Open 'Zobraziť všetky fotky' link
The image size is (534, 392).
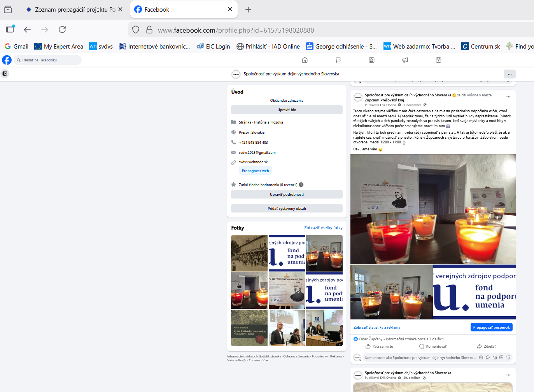pyautogui.click(x=323, y=228)
